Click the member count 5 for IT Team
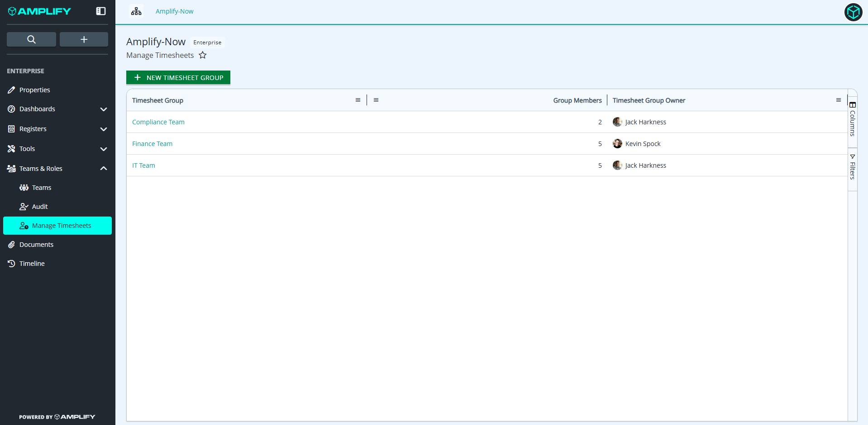This screenshot has width=868, height=425. click(600, 165)
